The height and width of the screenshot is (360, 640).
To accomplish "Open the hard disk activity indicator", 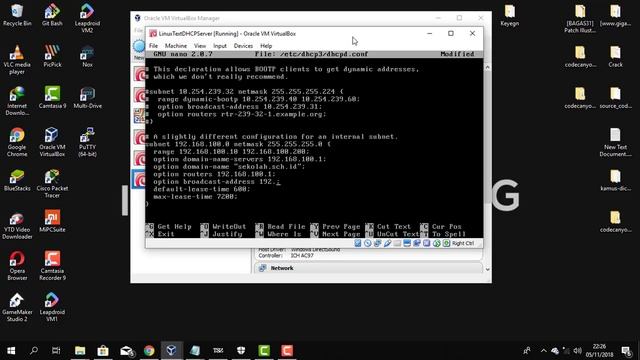I will click(358, 243).
